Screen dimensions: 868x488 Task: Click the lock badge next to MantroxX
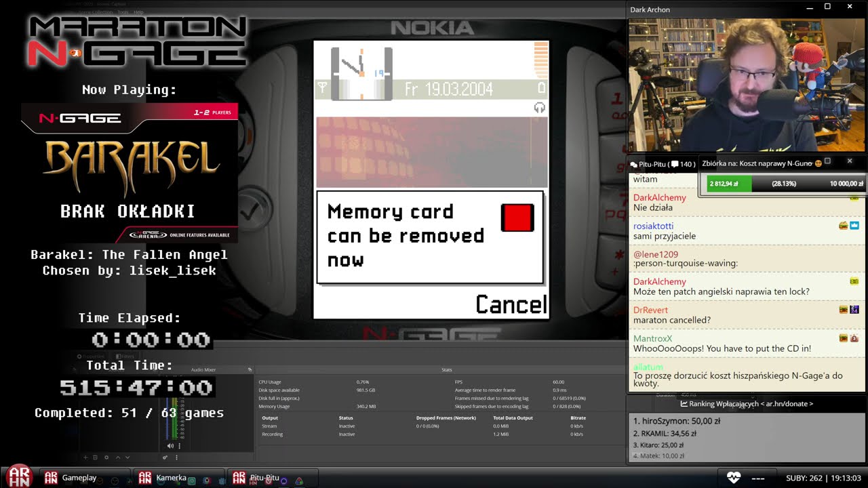click(x=854, y=338)
